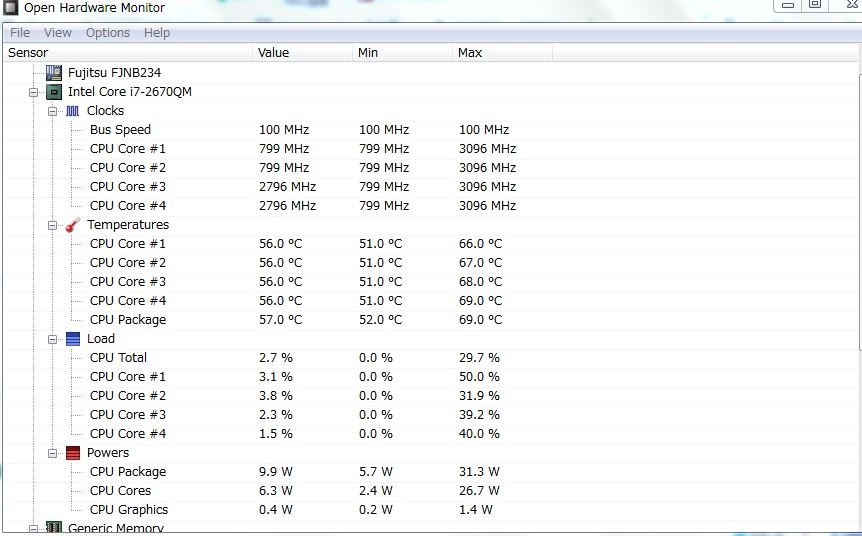
Task: Click the 29.7 % CPU Total max
Action: pyautogui.click(x=479, y=358)
